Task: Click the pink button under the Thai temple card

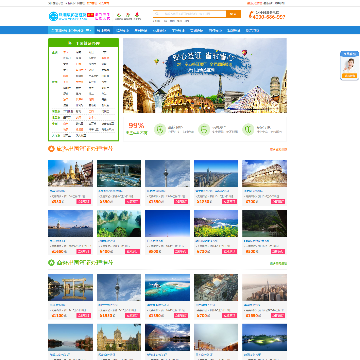Action: pos(83,202)
